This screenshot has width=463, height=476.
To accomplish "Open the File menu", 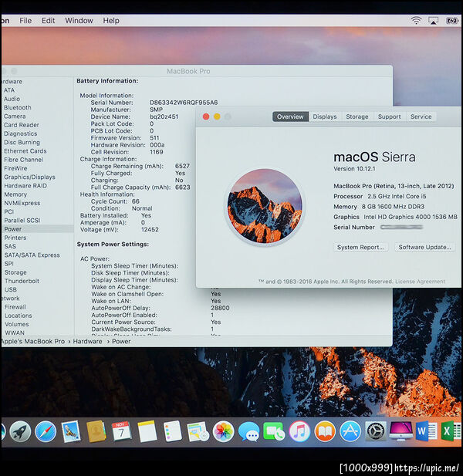I will click(25, 21).
